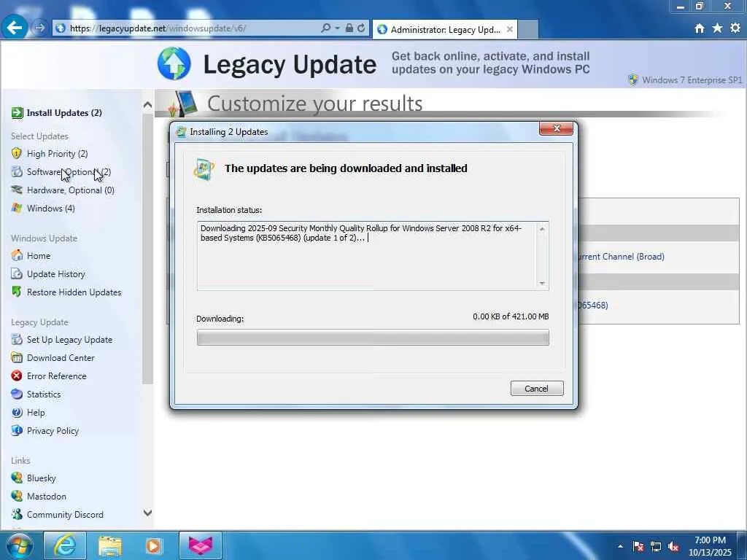Click the Install Updates green arrow icon
This screenshot has height=560, width=747.
coord(17,113)
